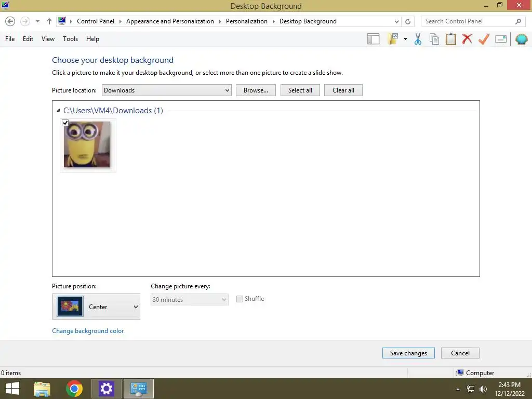Click the Paste clipboard icon

450,39
